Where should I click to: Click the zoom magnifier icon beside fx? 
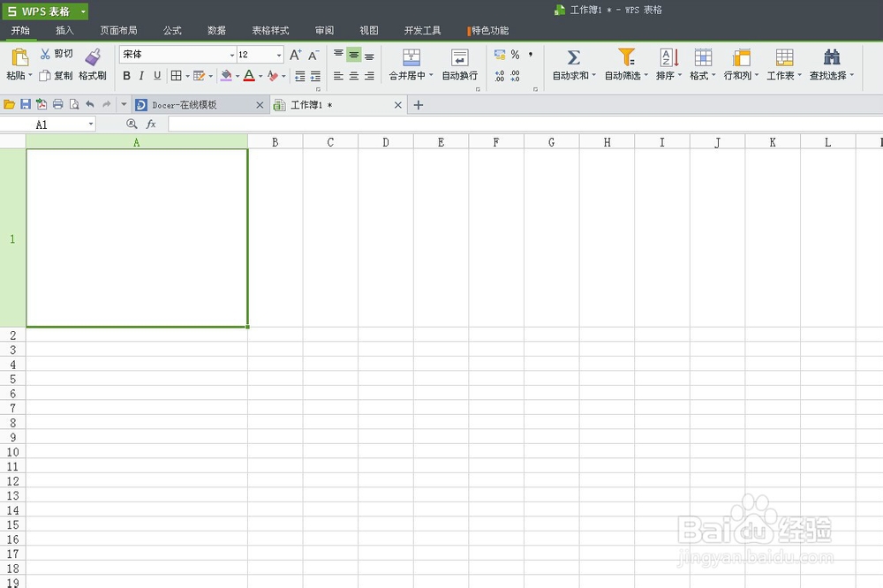coord(132,124)
